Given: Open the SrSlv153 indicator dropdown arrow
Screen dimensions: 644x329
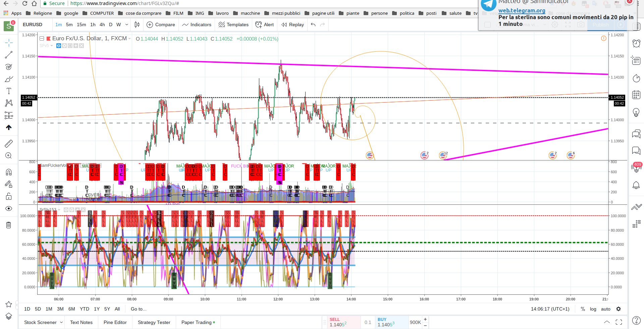Looking at the screenshot, I should pos(59,210).
